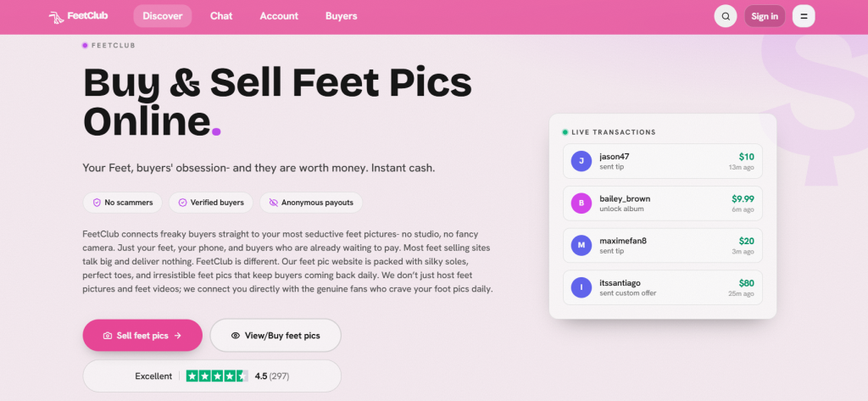Click the Buy & Sell Feet Pics Online headline
The width and height of the screenshot is (868, 401).
click(277, 103)
